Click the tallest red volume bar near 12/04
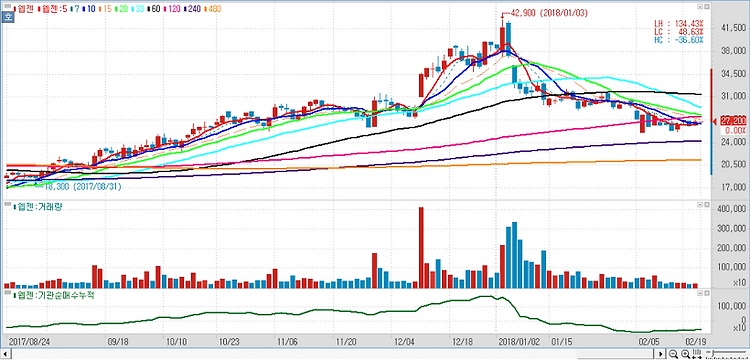This screenshot has width=750, height=360. pos(421,247)
